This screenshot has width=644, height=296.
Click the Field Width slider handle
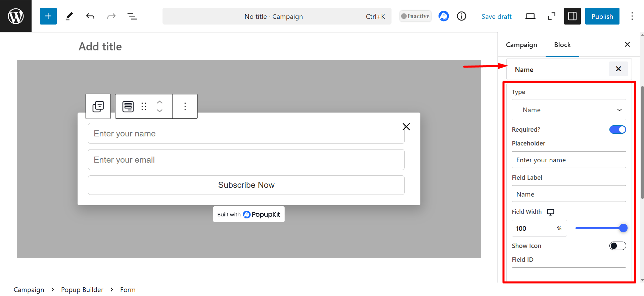(x=623, y=228)
